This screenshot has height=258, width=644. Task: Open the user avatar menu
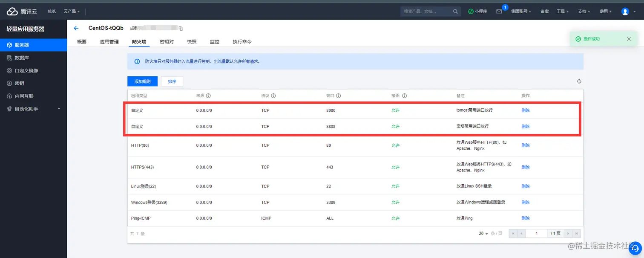click(x=625, y=12)
